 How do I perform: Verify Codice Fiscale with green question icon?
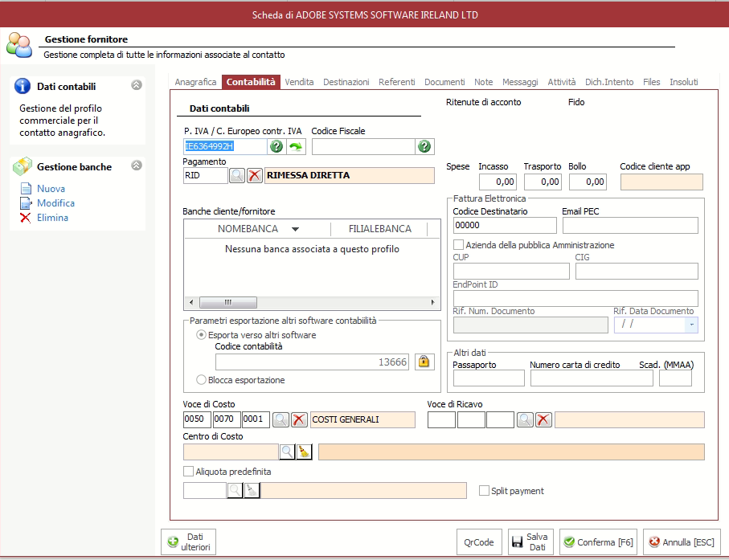tap(424, 147)
